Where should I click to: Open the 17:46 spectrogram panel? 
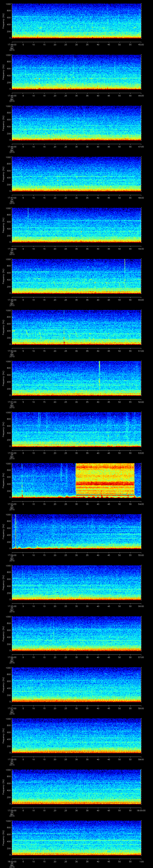click(x=76, y=123)
